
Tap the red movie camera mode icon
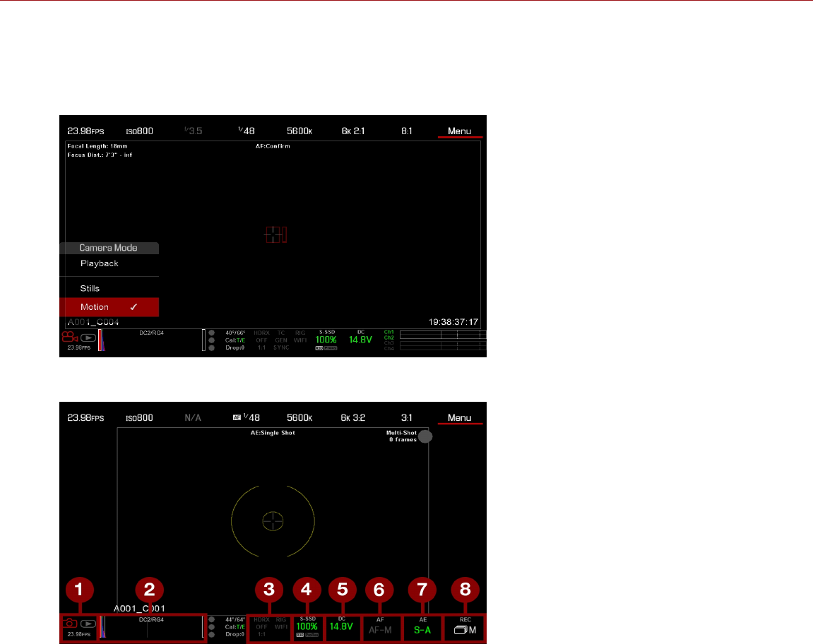(x=69, y=337)
